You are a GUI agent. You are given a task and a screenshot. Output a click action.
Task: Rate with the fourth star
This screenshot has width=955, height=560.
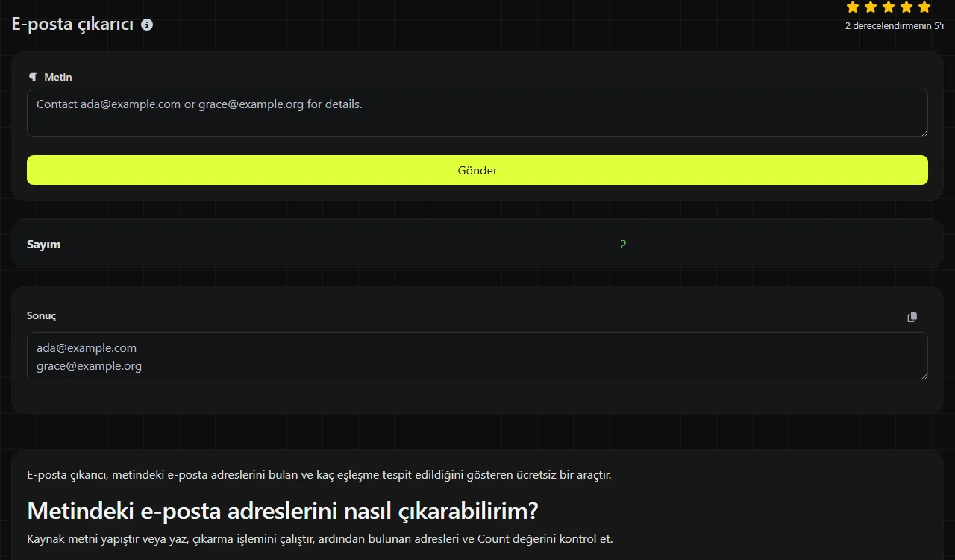click(907, 7)
